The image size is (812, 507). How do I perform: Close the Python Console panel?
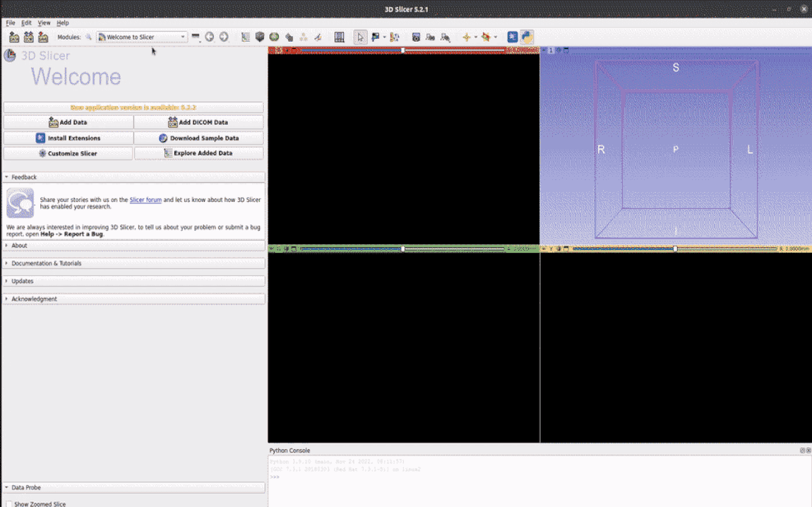[808, 451]
